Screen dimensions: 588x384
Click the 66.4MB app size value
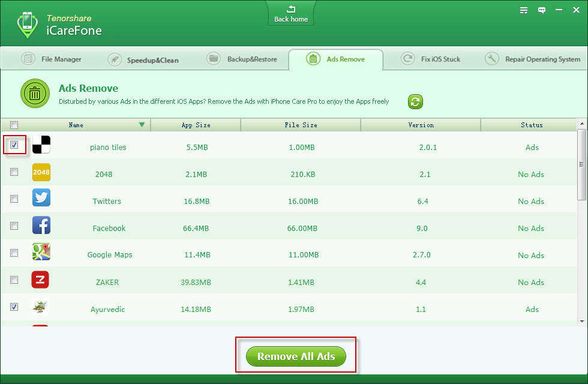click(196, 229)
